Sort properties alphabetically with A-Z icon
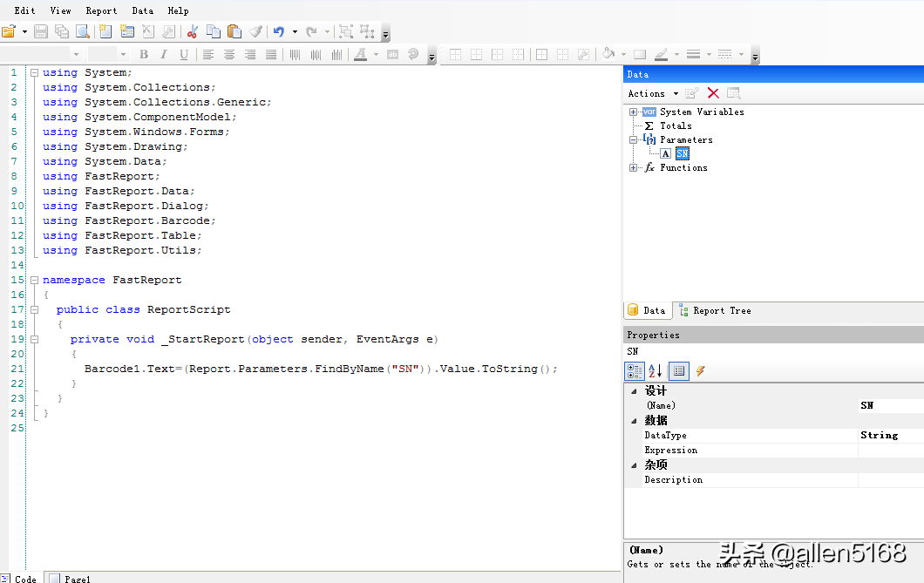Viewport: 924px width, 583px height. coord(656,371)
